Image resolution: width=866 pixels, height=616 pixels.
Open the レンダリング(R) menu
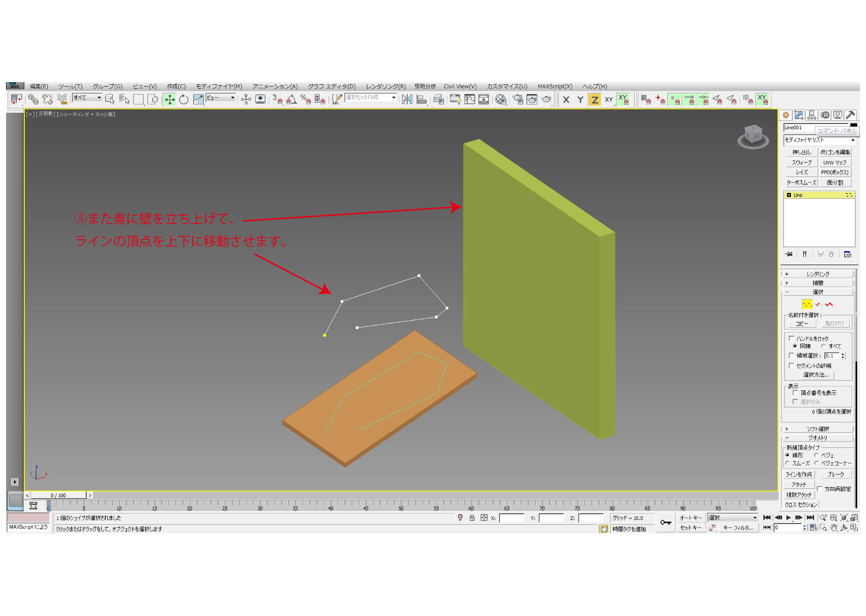pos(386,86)
